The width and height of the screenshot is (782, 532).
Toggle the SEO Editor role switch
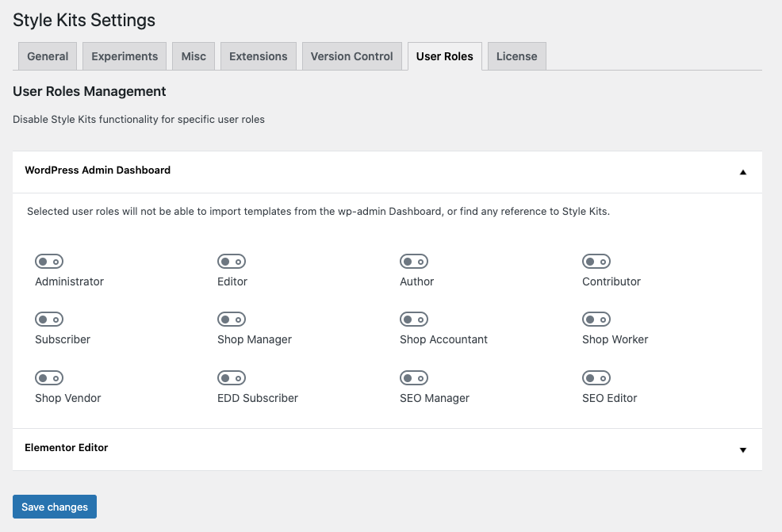[596, 378]
